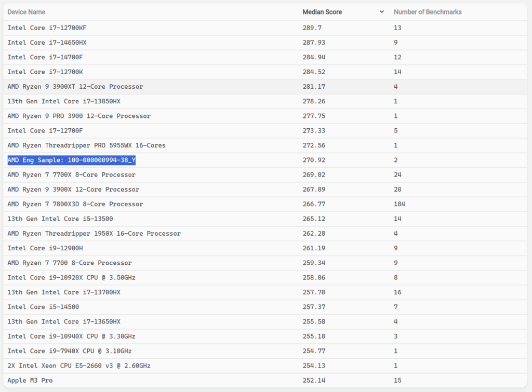Select Apple M3 Pro device name
The height and width of the screenshot is (392, 532).
tap(30, 381)
